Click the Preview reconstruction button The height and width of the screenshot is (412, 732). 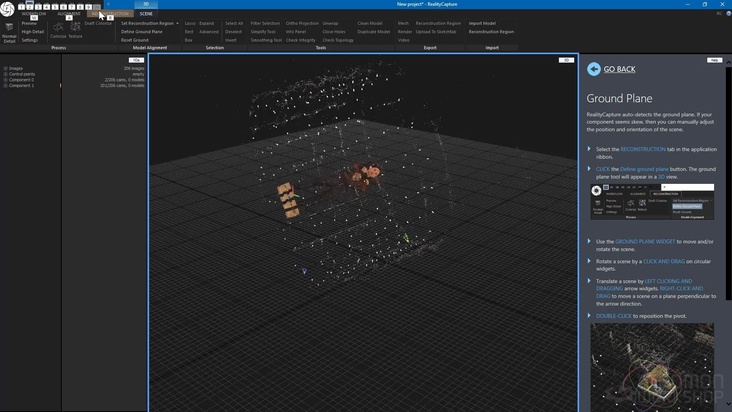29,23
